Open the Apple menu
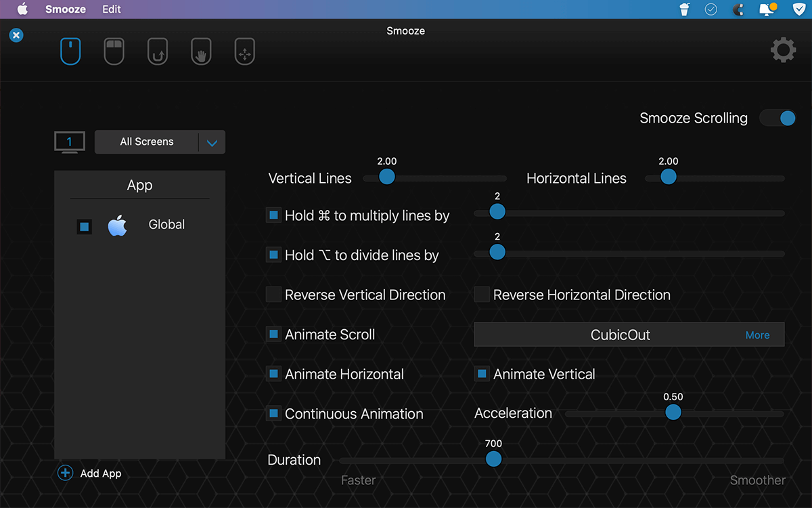The image size is (812, 508). pyautogui.click(x=22, y=9)
